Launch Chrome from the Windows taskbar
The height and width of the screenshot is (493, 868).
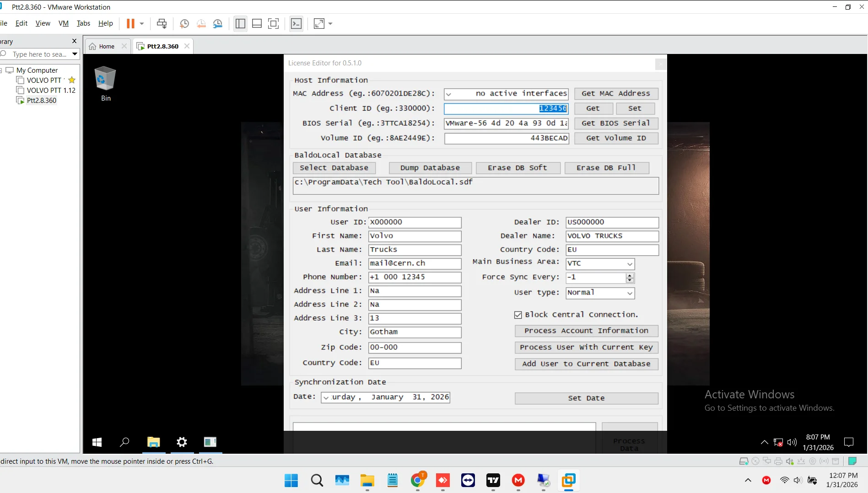[x=418, y=481]
